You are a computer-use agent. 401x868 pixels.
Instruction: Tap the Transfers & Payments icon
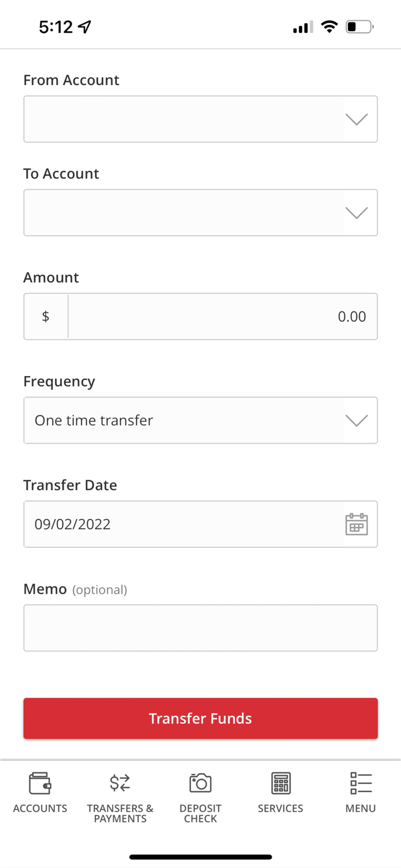[x=120, y=783]
